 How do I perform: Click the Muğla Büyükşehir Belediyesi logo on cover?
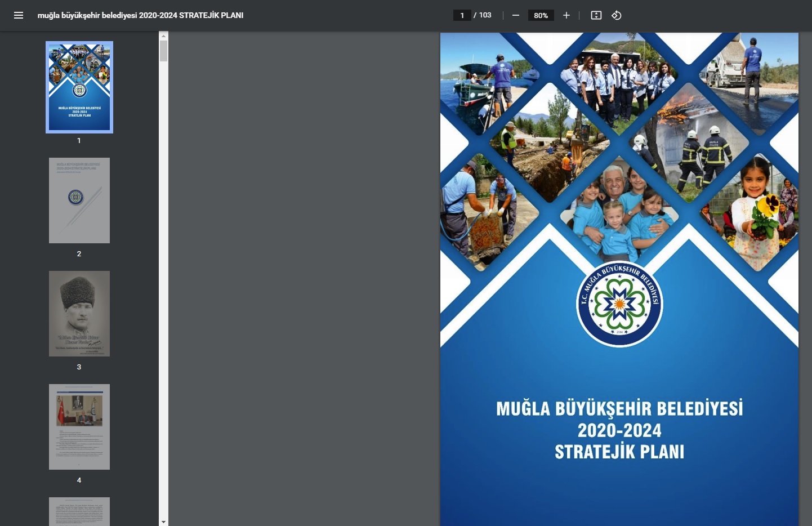(x=619, y=304)
